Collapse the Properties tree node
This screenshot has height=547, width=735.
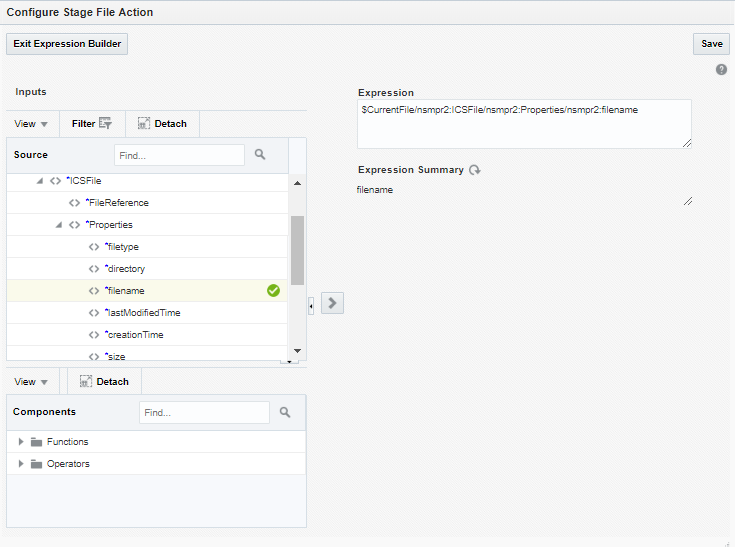tap(59, 225)
